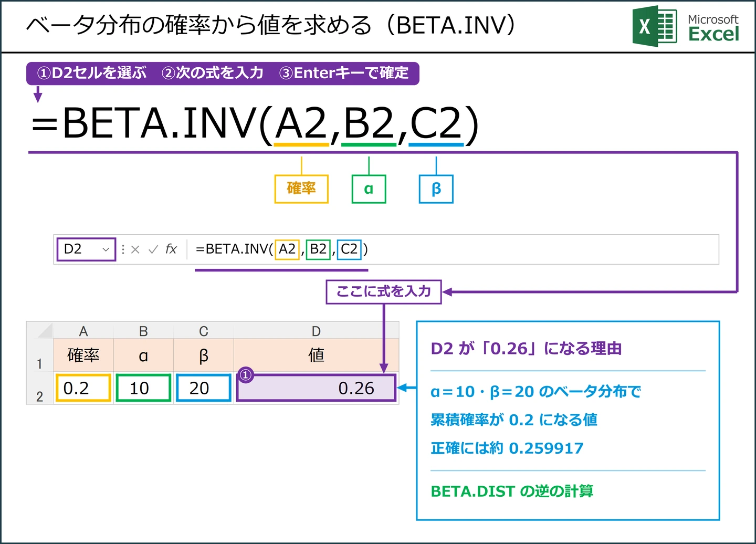756x544 pixels.
Task: Select column A header
Action: 83,331
